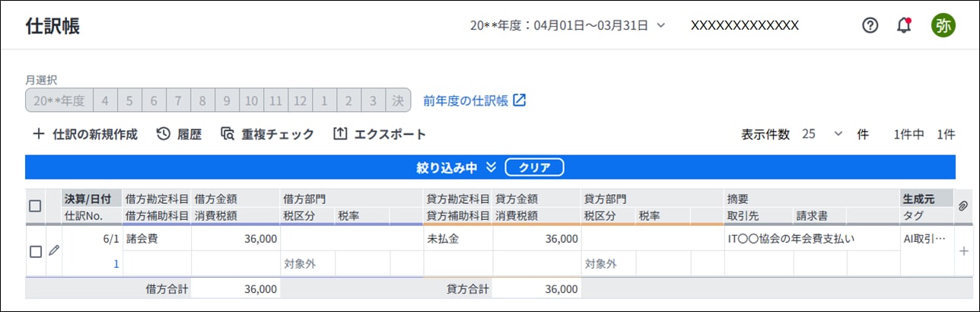The width and height of the screenshot is (980, 312).
Task: Click the クリア filter button
Action: tap(534, 167)
